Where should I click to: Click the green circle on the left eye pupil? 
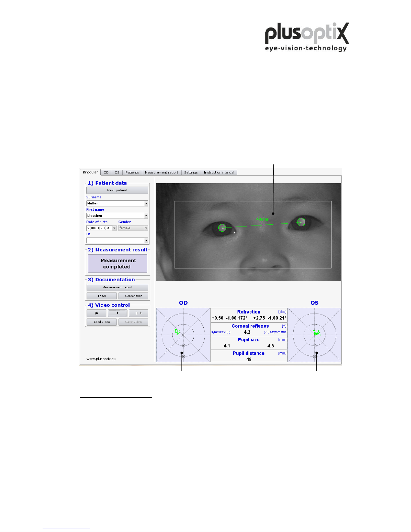(x=301, y=222)
